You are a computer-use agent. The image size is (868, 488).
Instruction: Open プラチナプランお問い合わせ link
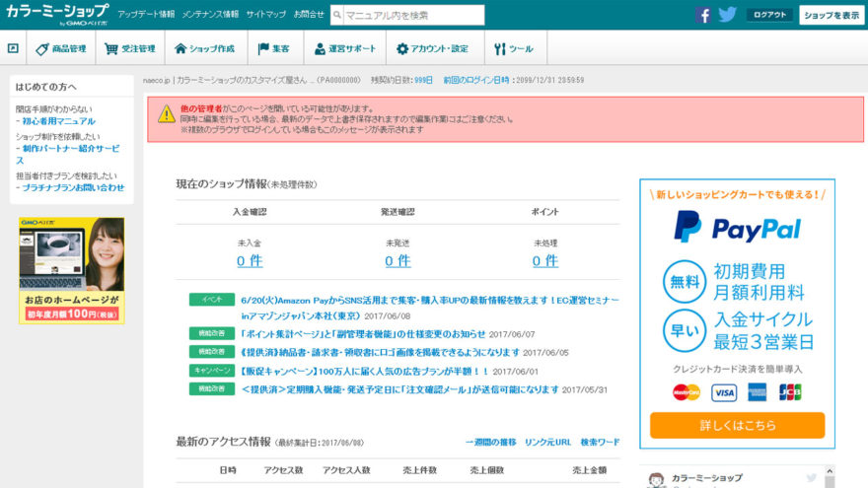tap(73, 187)
